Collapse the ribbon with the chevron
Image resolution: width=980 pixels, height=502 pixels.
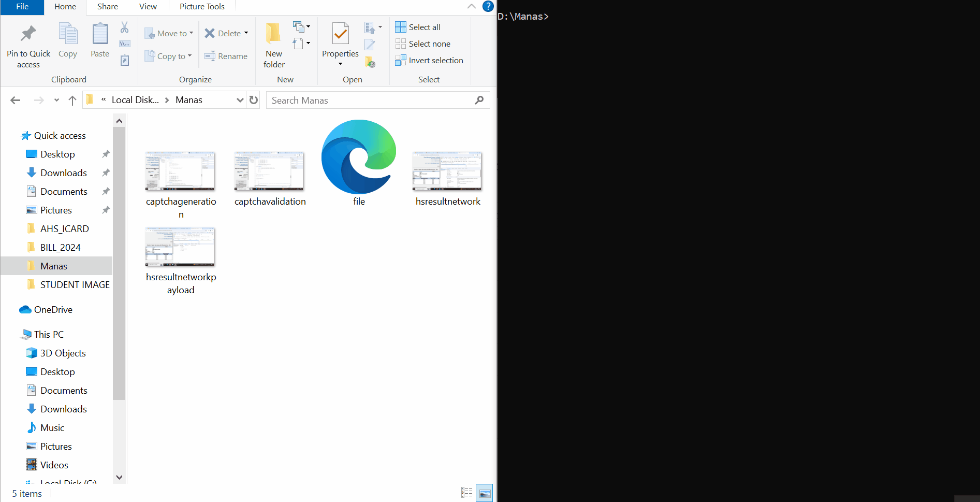click(x=471, y=6)
